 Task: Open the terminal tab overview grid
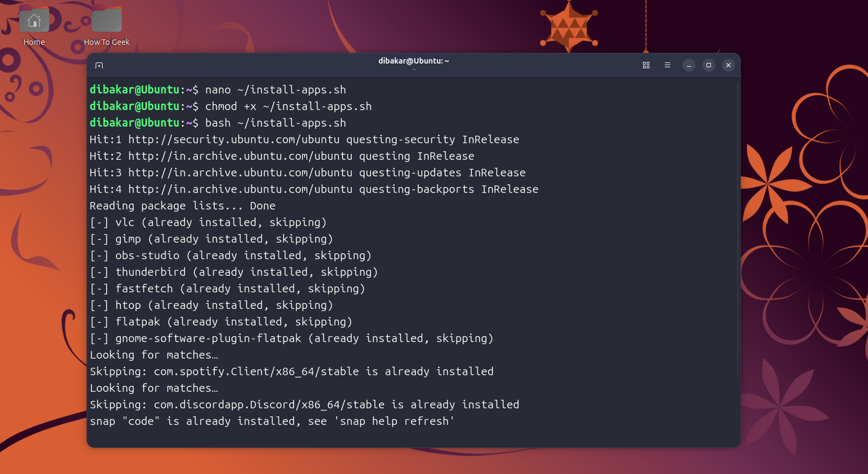coord(646,65)
